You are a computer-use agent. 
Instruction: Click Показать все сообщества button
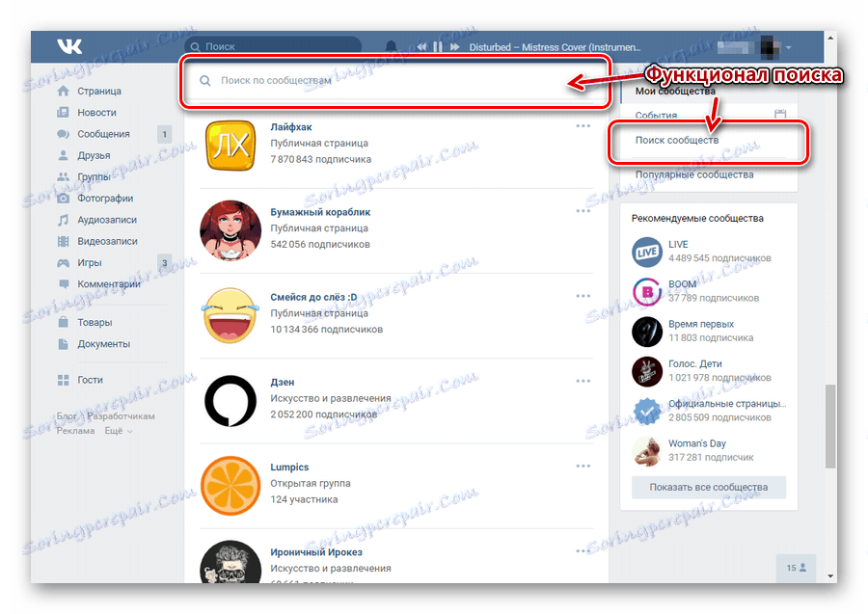click(709, 488)
